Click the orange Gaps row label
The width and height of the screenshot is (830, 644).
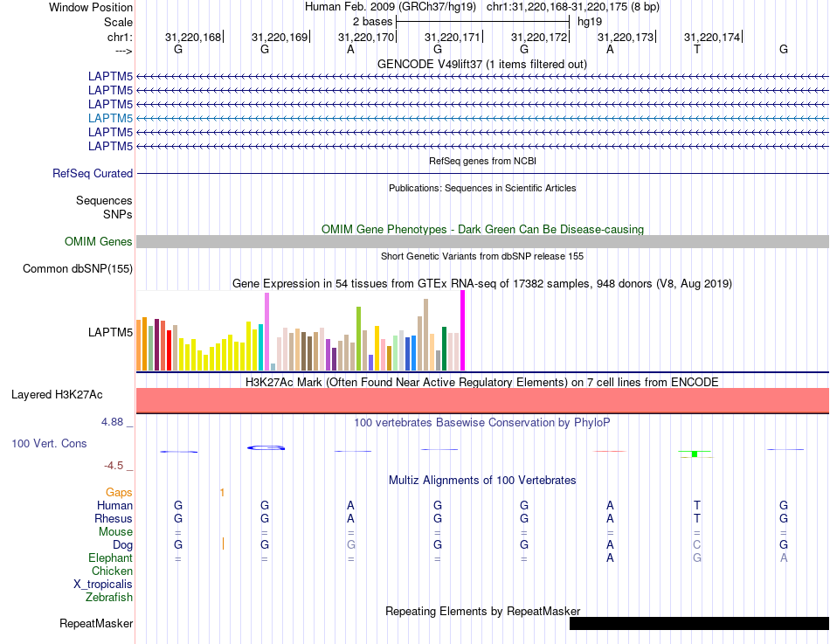pos(119,493)
